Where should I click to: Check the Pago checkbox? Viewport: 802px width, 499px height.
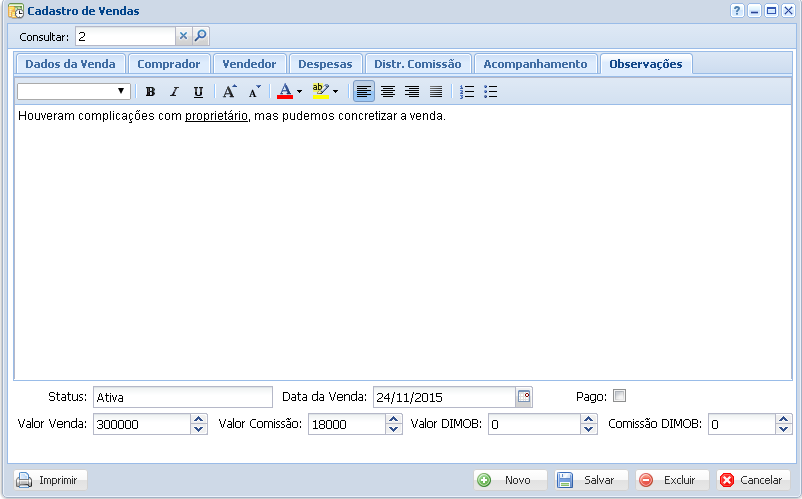pos(619,395)
